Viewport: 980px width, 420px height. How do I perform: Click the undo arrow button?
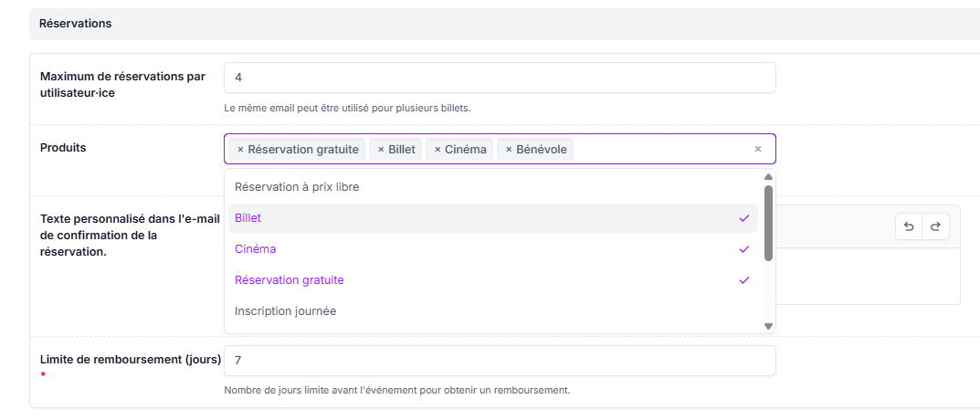click(x=909, y=227)
